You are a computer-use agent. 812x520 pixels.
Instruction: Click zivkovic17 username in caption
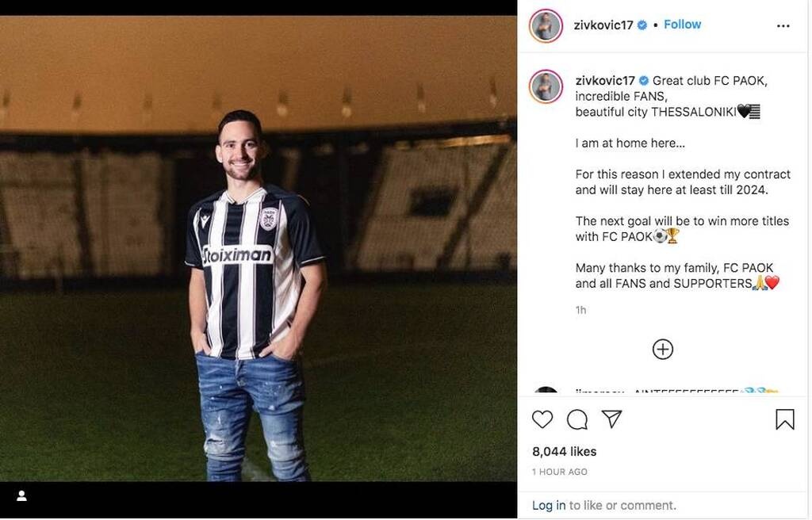[605, 81]
